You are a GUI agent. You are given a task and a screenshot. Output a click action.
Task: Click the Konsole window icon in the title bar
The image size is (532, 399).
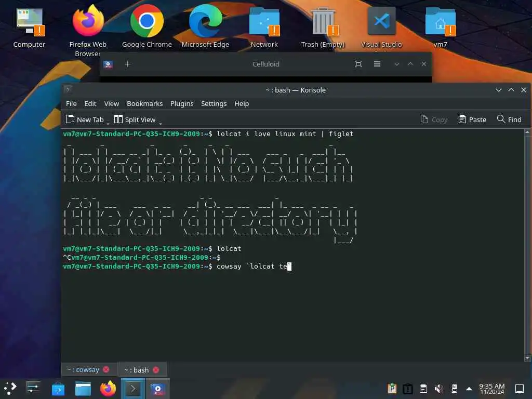pos(68,90)
